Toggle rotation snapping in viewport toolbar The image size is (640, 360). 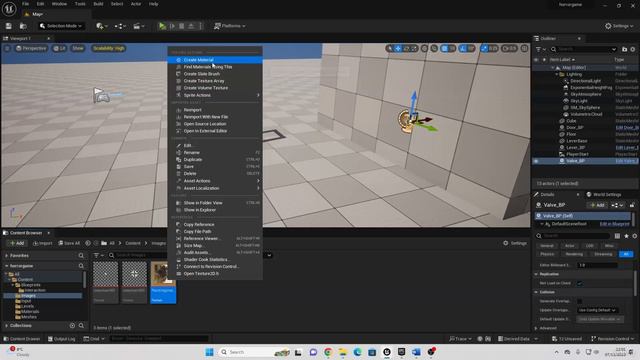pos(462,49)
